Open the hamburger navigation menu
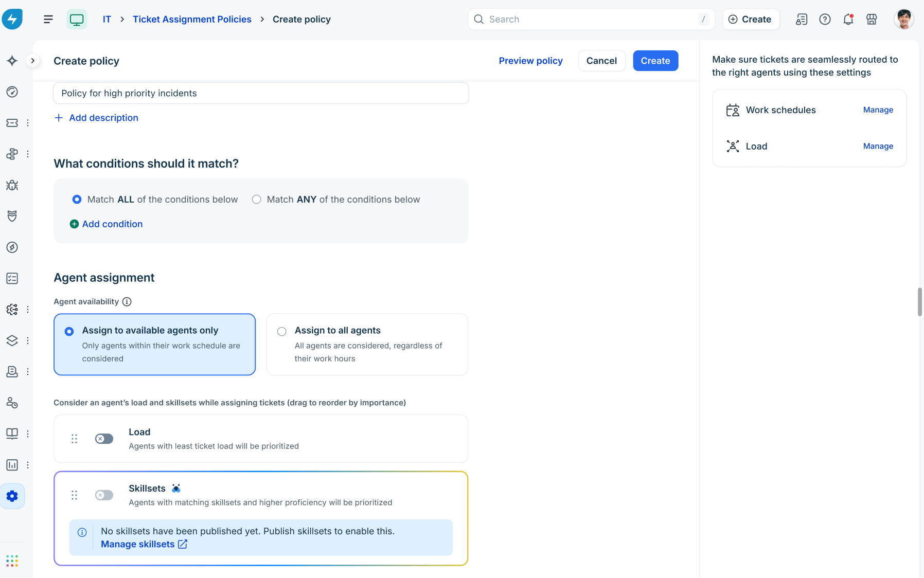 (48, 19)
